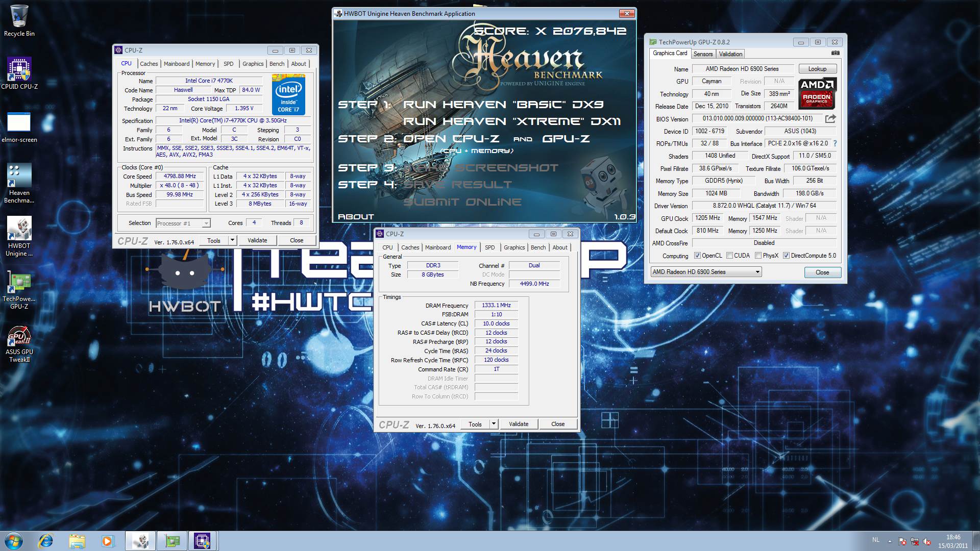Switch to GPU-Z taskbar button

coord(172,541)
